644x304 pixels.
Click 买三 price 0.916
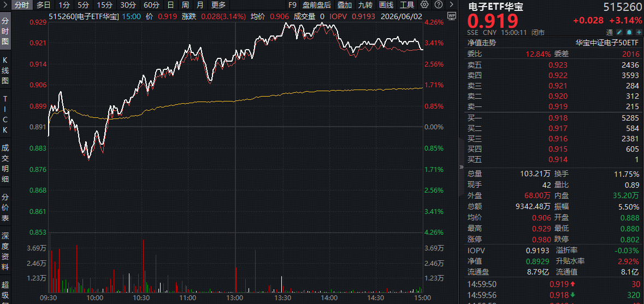pyautogui.click(x=558, y=139)
